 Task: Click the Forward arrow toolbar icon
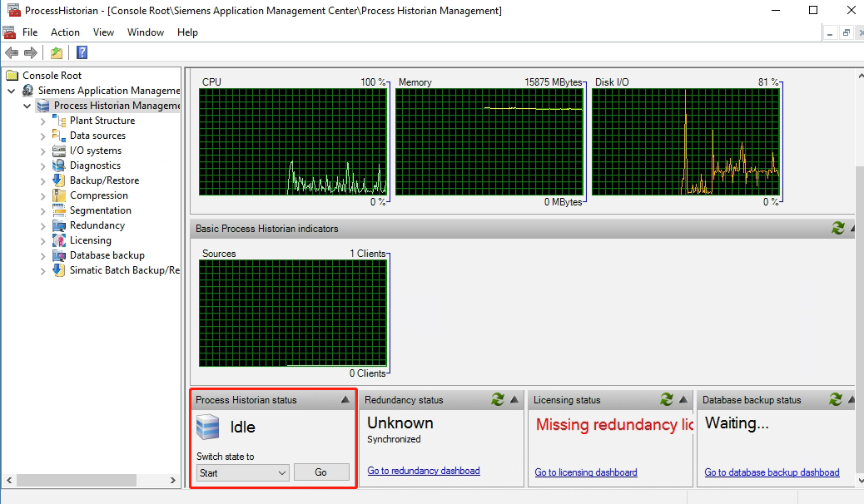click(x=31, y=53)
